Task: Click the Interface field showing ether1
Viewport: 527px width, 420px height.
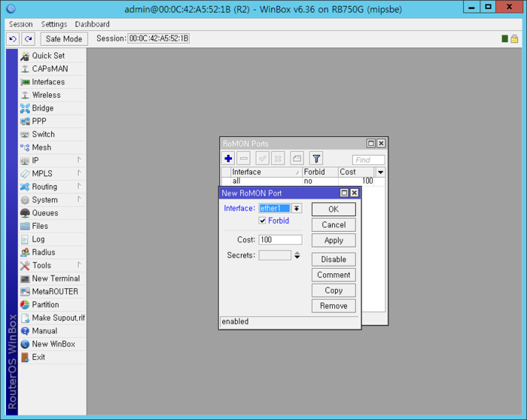Action: pos(275,208)
